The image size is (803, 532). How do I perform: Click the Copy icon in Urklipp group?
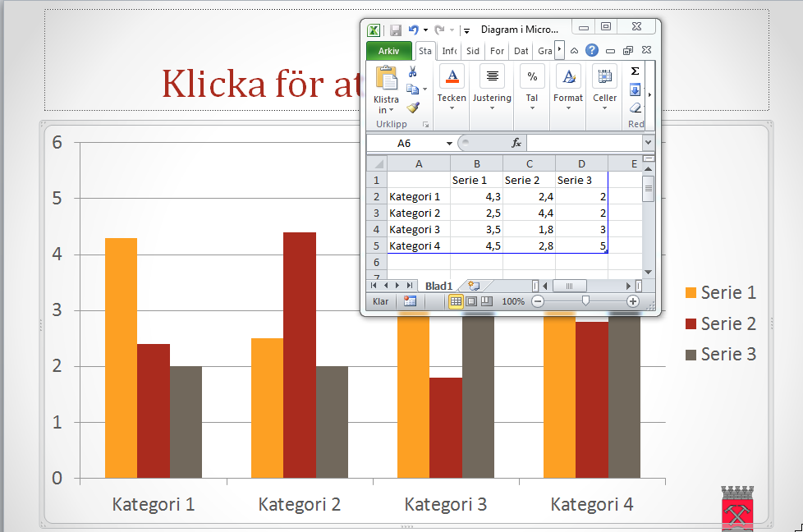(412, 89)
